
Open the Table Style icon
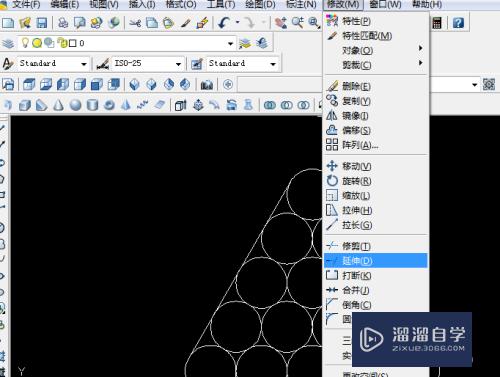197,63
